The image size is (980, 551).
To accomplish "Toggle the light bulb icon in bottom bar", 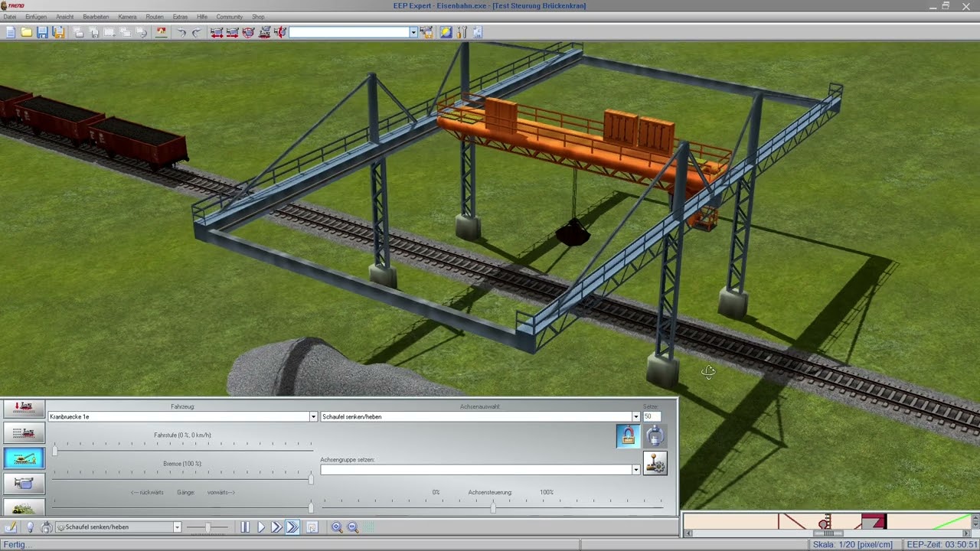I will click(x=31, y=527).
